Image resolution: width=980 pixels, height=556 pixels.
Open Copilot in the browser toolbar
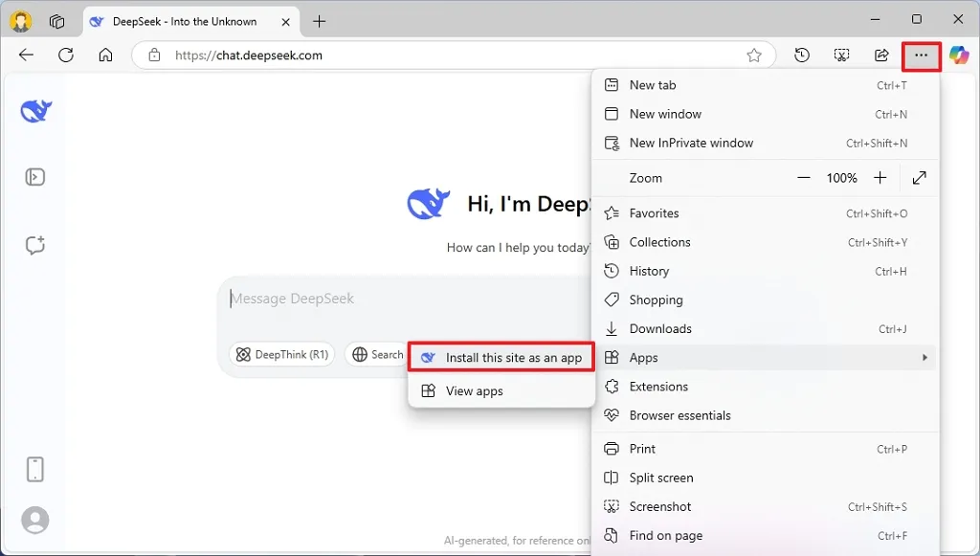tap(960, 56)
